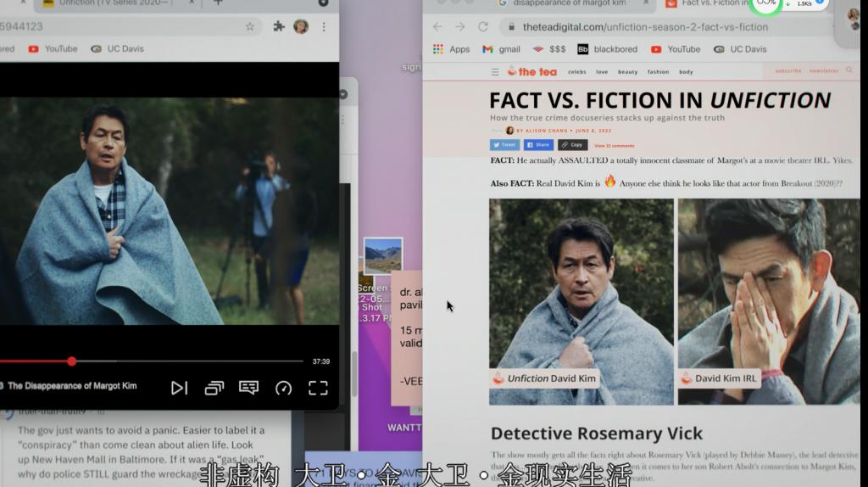
Task: Open the fashion section of the tea
Action: pos(658,72)
